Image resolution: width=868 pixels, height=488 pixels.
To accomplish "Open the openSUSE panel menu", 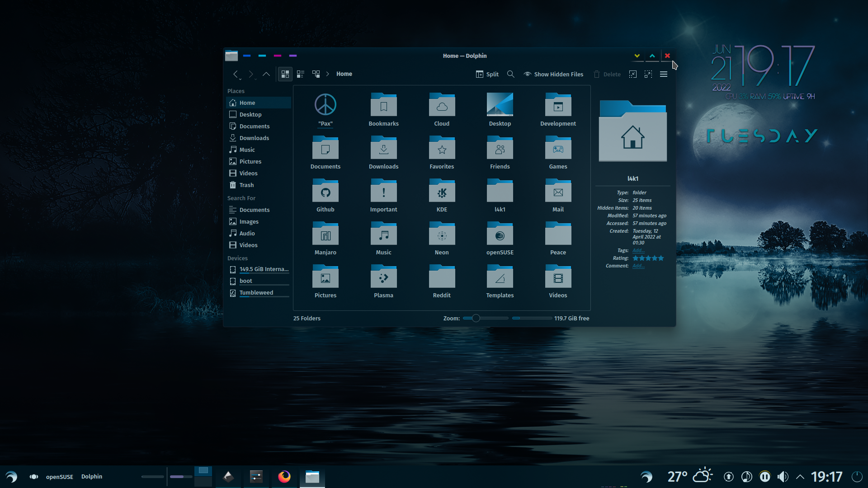I will (60, 477).
